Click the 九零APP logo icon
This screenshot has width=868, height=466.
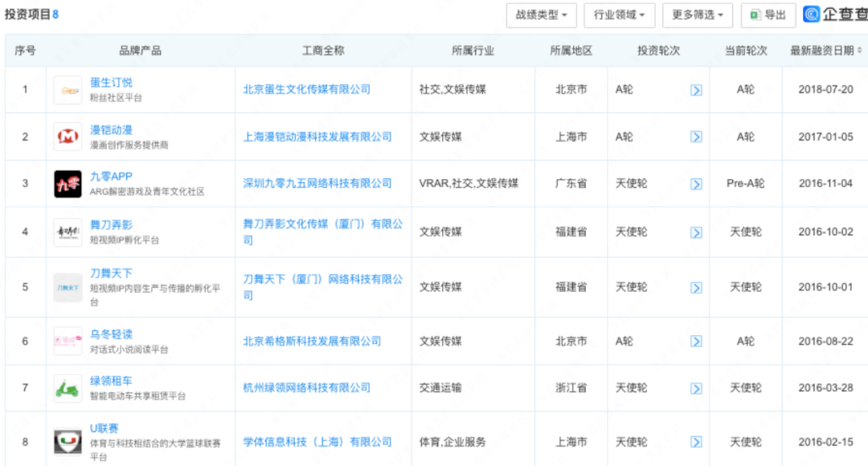[x=68, y=184]
